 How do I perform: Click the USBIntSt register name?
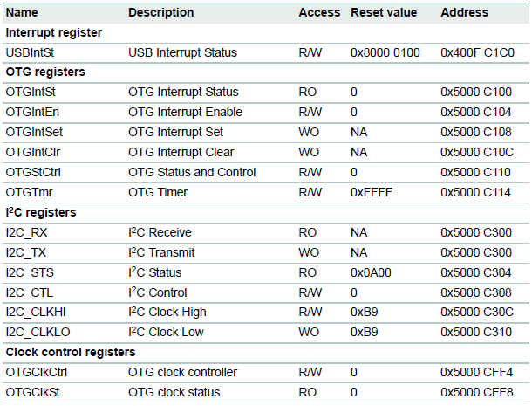pos(30,52)
